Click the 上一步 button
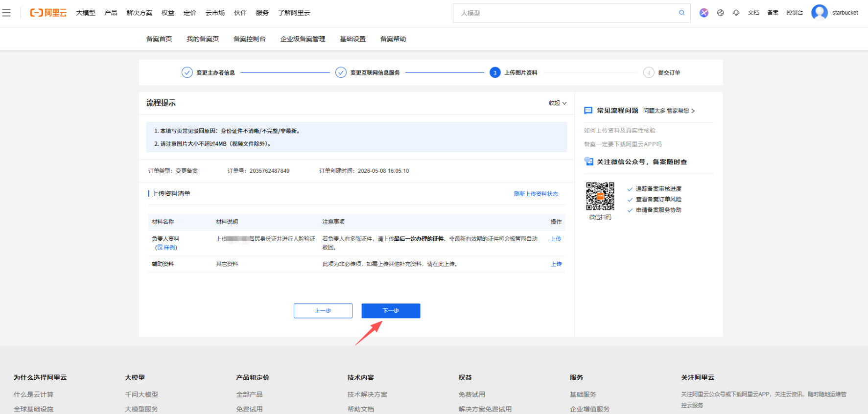This screenshot has width=868, height=414. pos(323,311)
